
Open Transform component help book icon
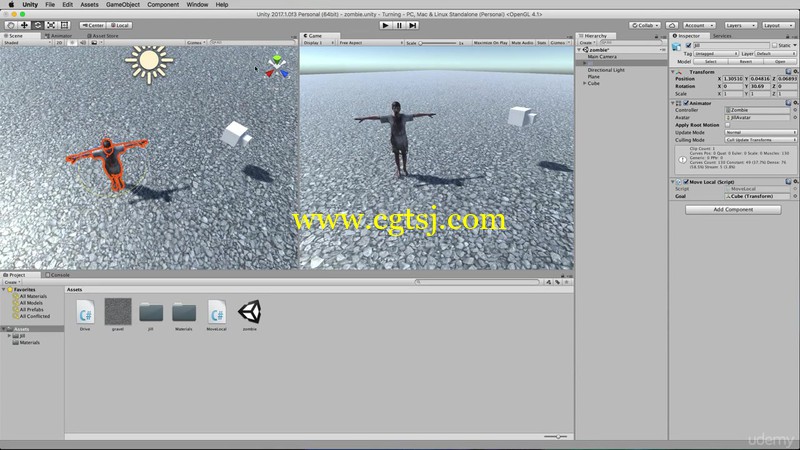789,72
